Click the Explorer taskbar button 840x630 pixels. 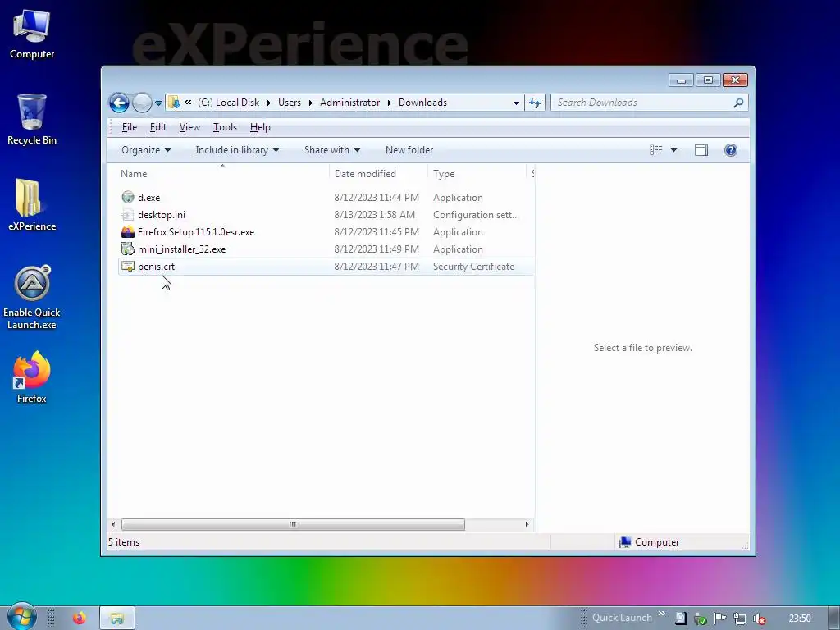[x=116, y=619]
